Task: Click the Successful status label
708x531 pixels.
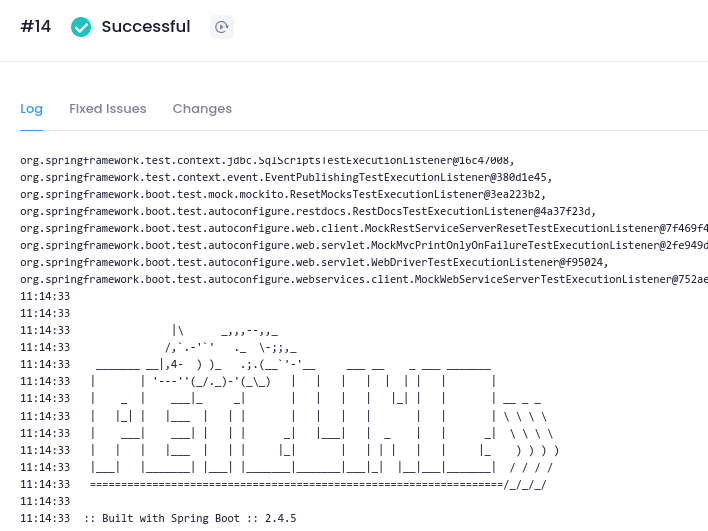Action: (x=146, y=27)
